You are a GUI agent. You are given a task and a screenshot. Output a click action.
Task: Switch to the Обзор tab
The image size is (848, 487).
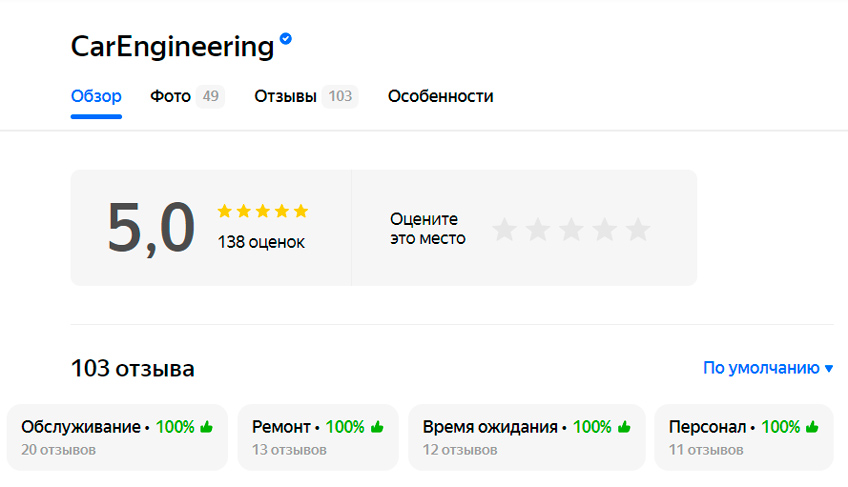96,96
